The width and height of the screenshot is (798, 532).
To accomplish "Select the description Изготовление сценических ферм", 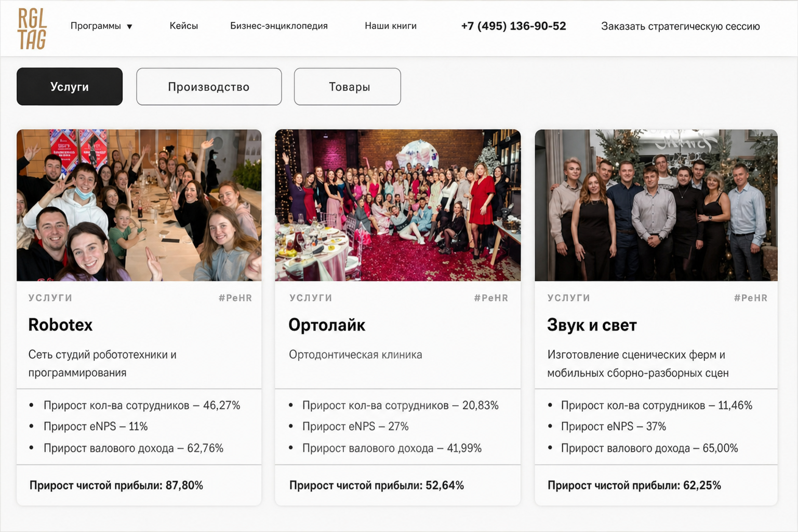I will [638, 364].
